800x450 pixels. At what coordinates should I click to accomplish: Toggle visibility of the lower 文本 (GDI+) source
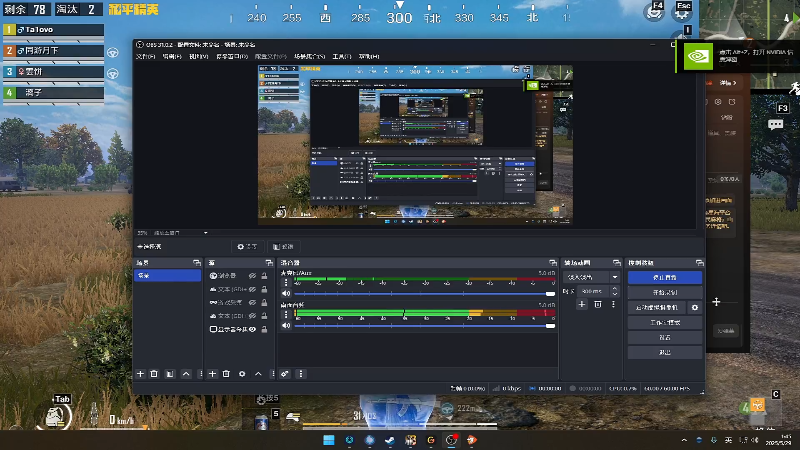pos(252,316)
